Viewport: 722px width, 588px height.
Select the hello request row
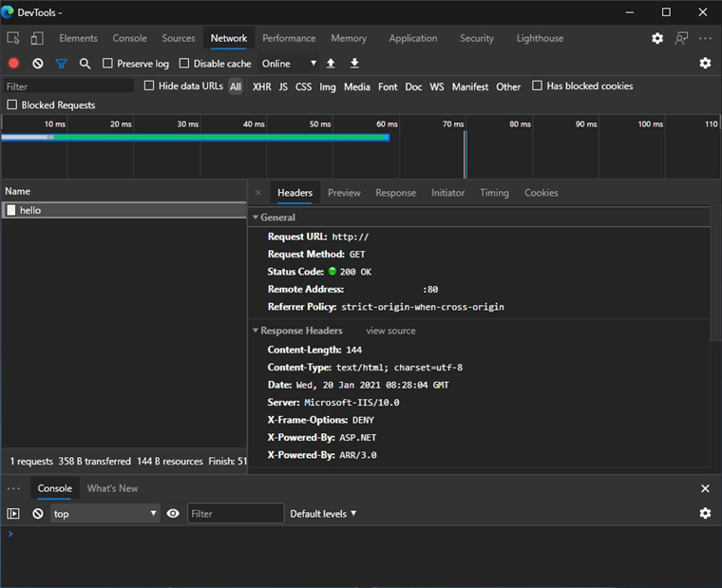[123, 210]
